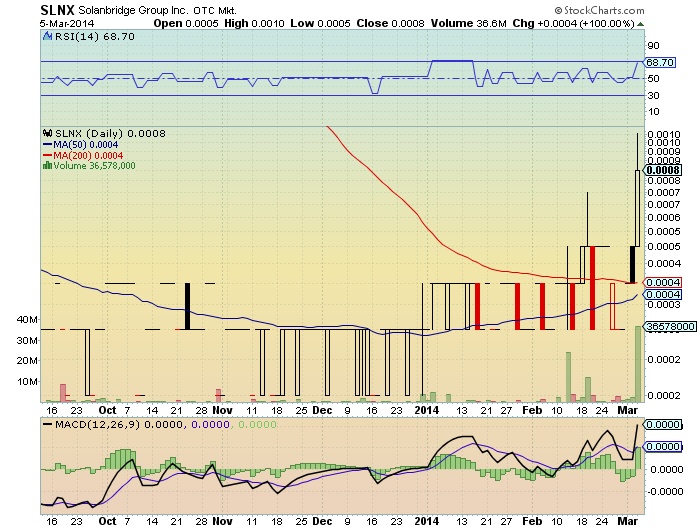This screenshot has width=700, height=530.
Task: Click the blue MA(50) 0.0004 price tag
Action: click(662, 294)
